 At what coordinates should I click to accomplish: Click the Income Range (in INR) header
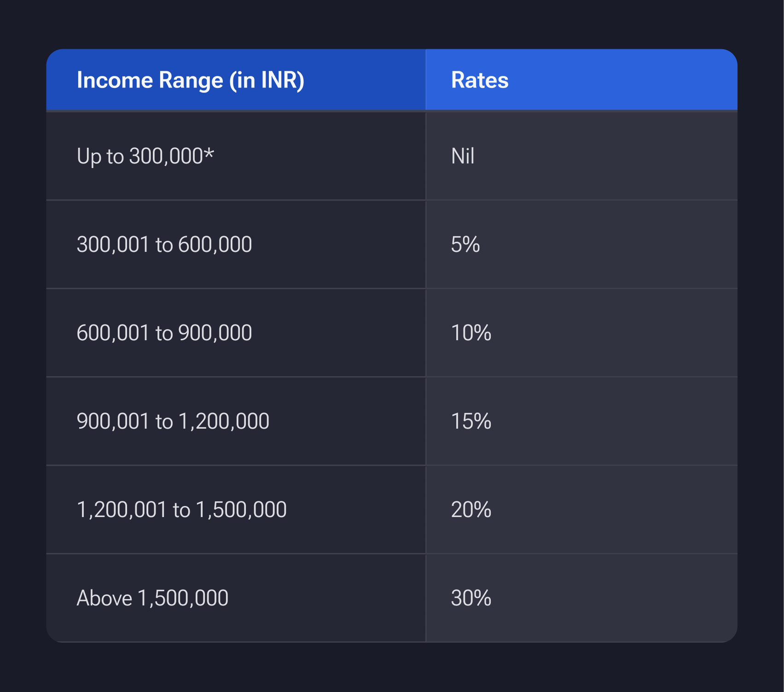[190, 80]
